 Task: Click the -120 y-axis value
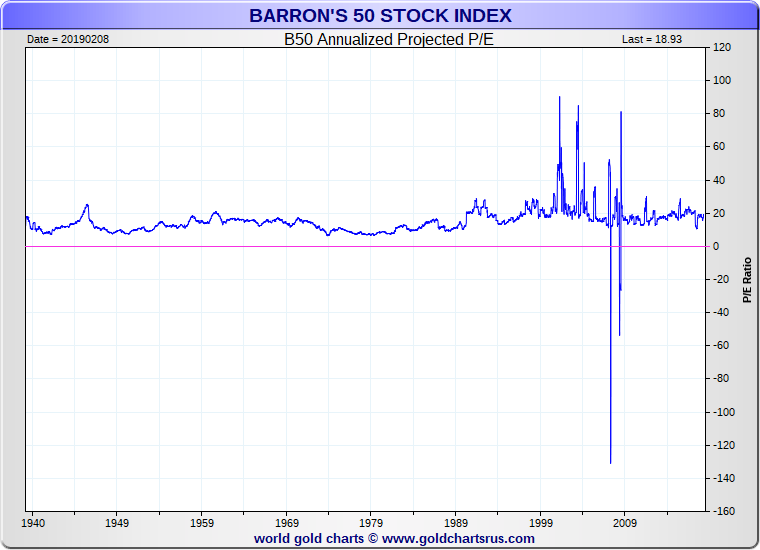(x=724, y=445)
